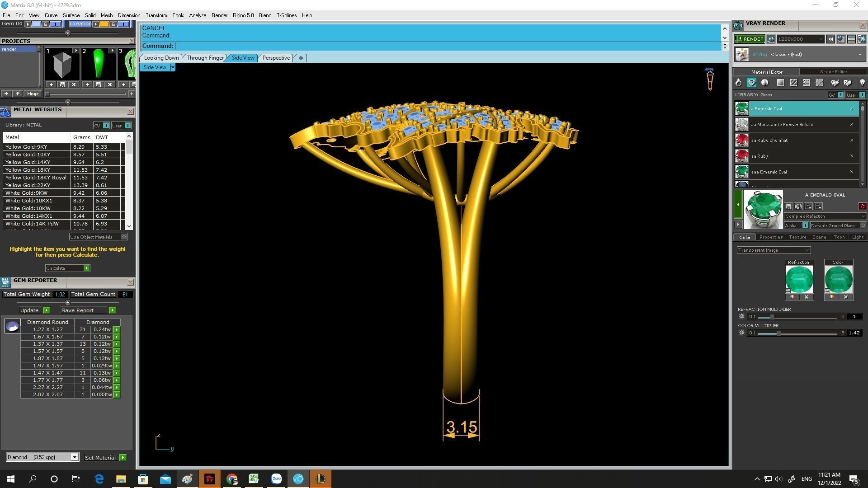Expand project slot 1 play arrow
This screenshot has height=488, width=868.
(75, 51)
